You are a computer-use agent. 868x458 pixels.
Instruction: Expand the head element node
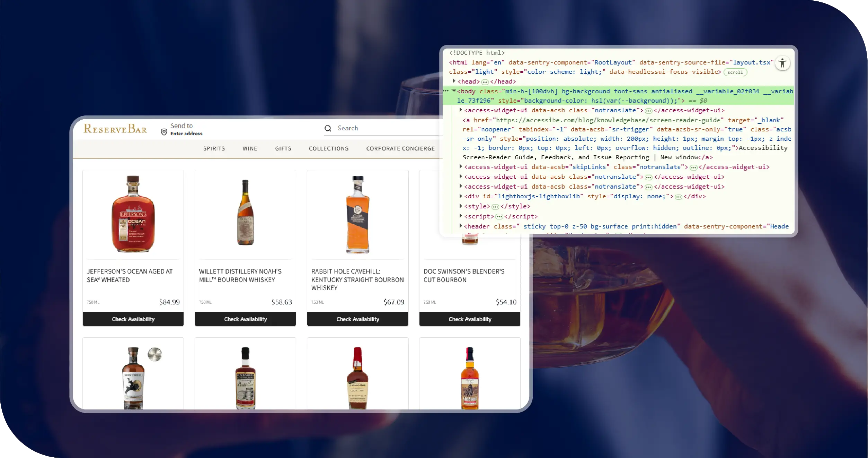pyautogui.click(x=454, y=81)
